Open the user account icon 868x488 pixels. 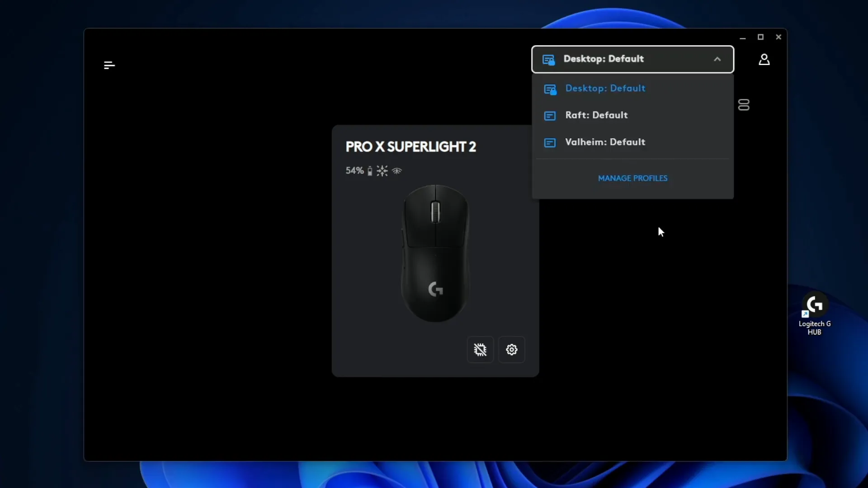click(764, 60)
